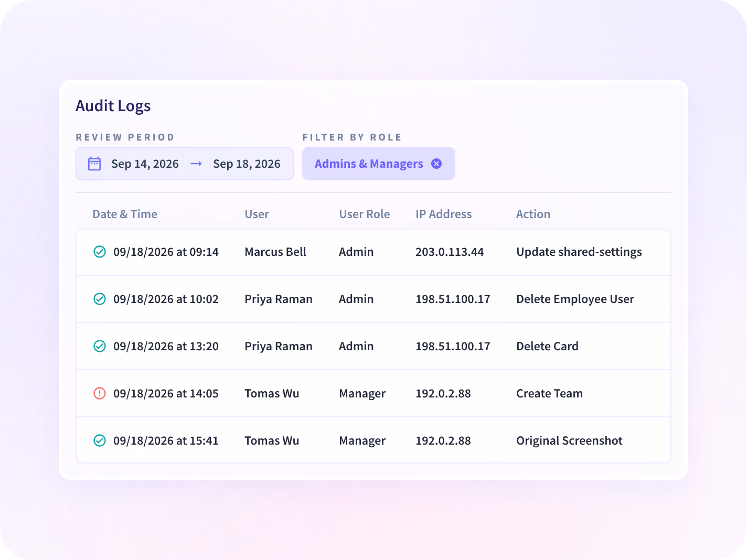Select the Create Team log entry

click(x=374, y=393)
